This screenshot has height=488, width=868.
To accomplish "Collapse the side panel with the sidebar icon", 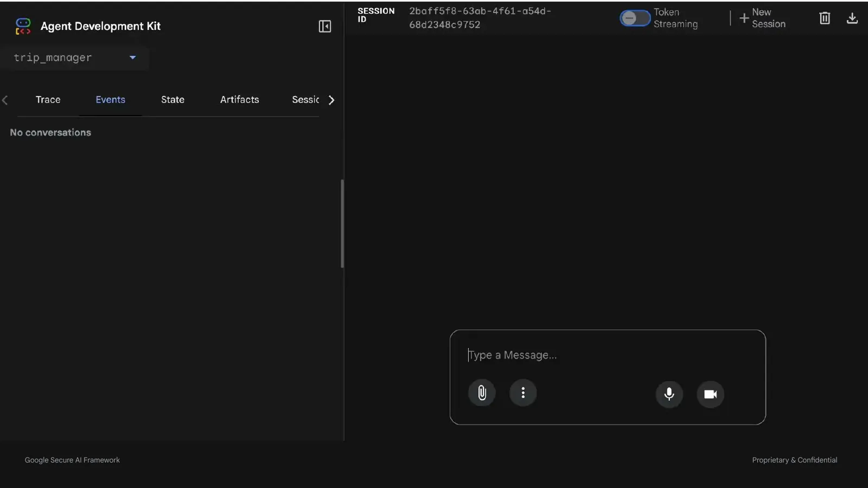I will pyautogui.click(x=325, y=26).
